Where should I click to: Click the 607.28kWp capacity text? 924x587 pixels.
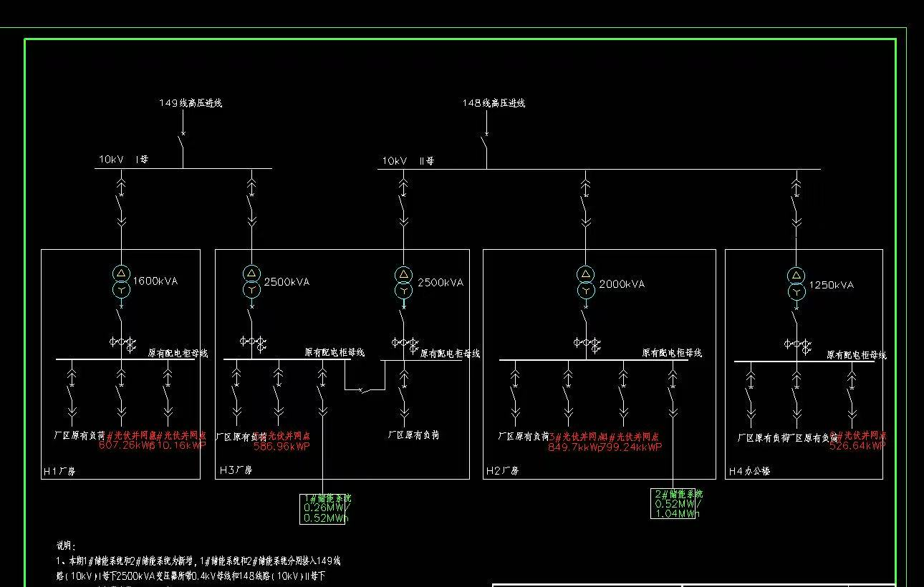(126, 445)
